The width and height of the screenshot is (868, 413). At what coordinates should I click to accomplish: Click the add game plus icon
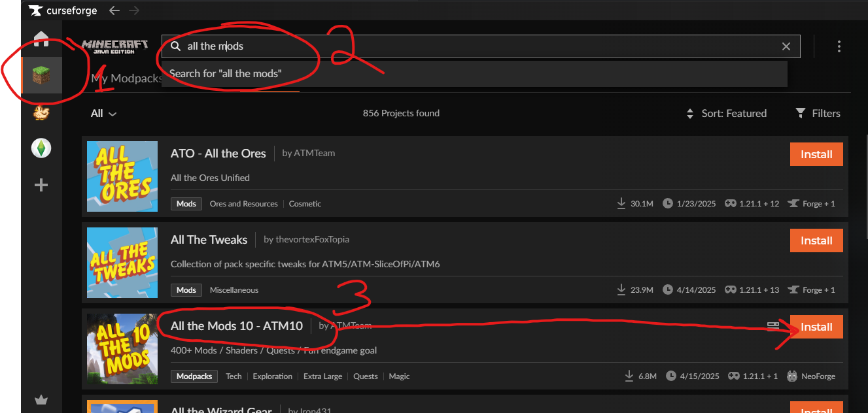pos(41,186)
